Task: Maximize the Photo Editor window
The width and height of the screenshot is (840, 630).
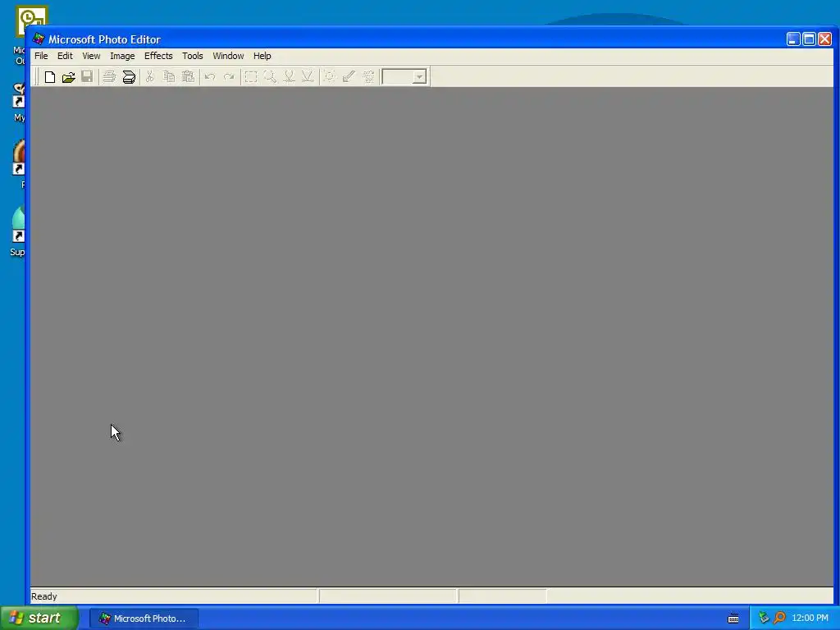Action: [809, 39]
